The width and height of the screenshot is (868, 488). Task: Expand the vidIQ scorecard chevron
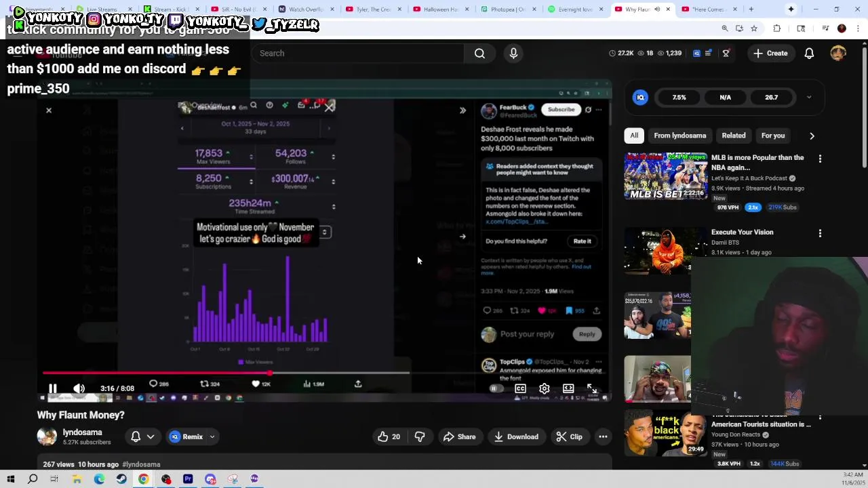click(x=808, y=98)
